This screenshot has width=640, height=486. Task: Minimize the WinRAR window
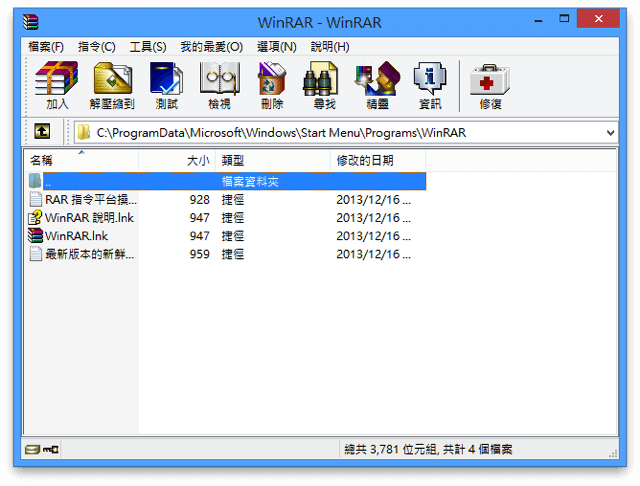pos(538,20)
